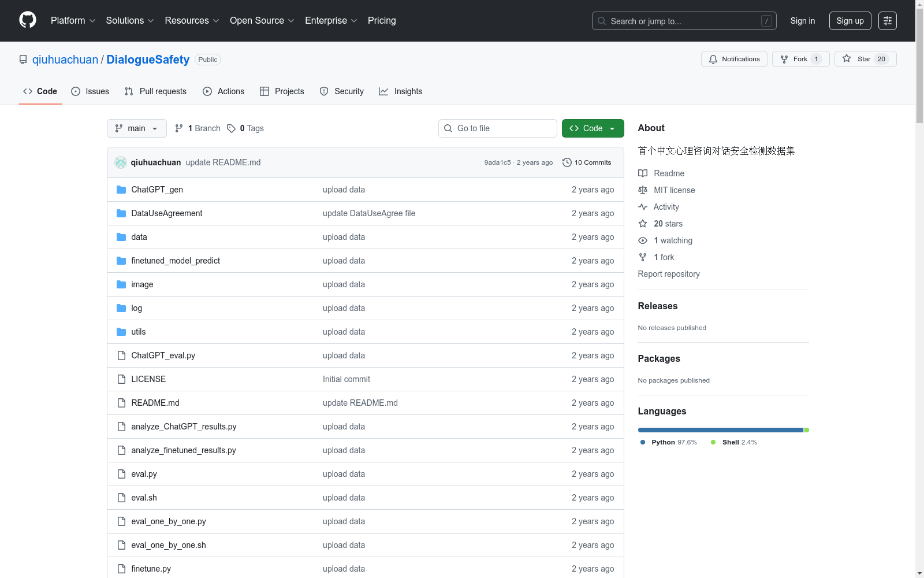Viewport: 924px width, 578px height.
Task: Click the tag icon next to 0 Tags
Action: click(x=231, y=128)
